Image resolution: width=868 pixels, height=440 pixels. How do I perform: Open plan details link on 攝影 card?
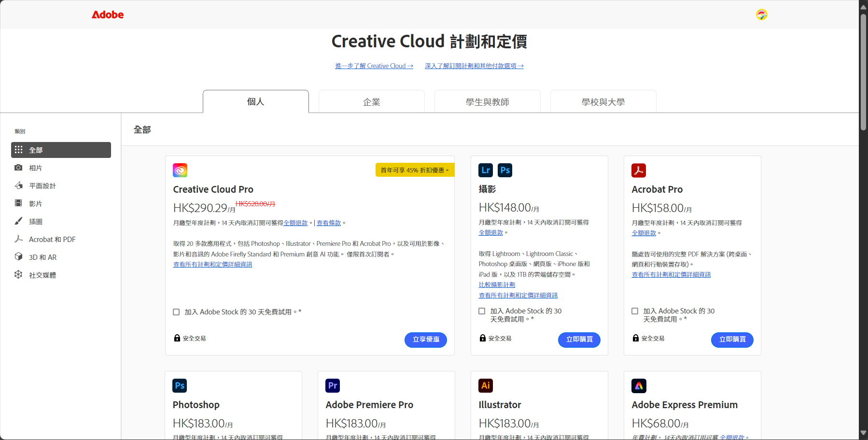pos(518,296)
